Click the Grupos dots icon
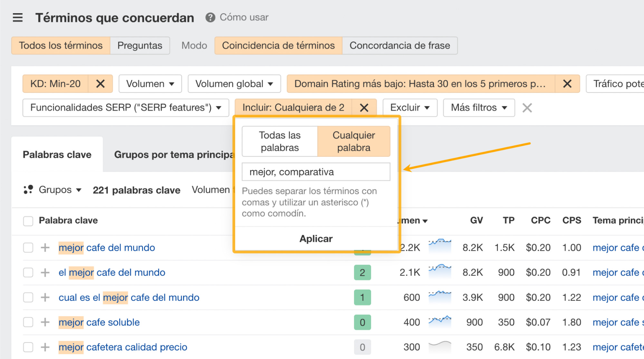Viewport: 644px width, 359px height. [x=28, y=190]
